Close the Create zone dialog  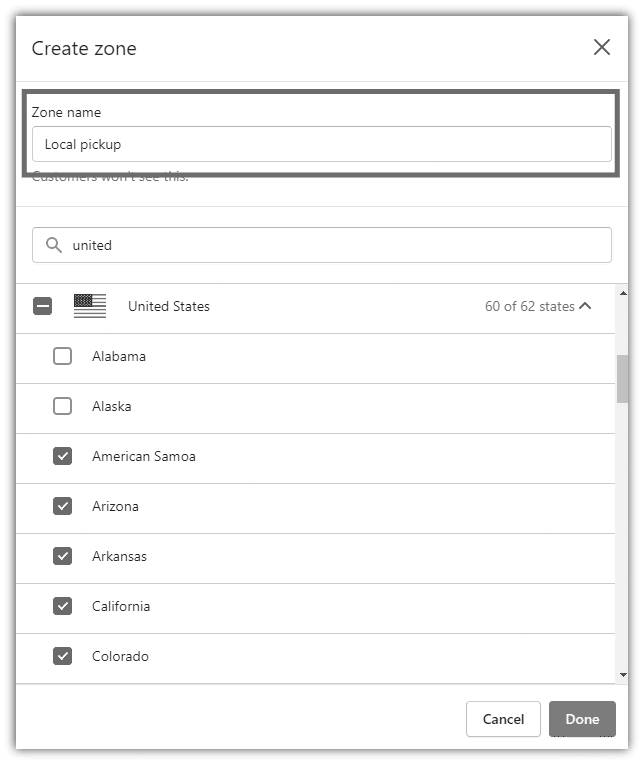tap(602, 48)
